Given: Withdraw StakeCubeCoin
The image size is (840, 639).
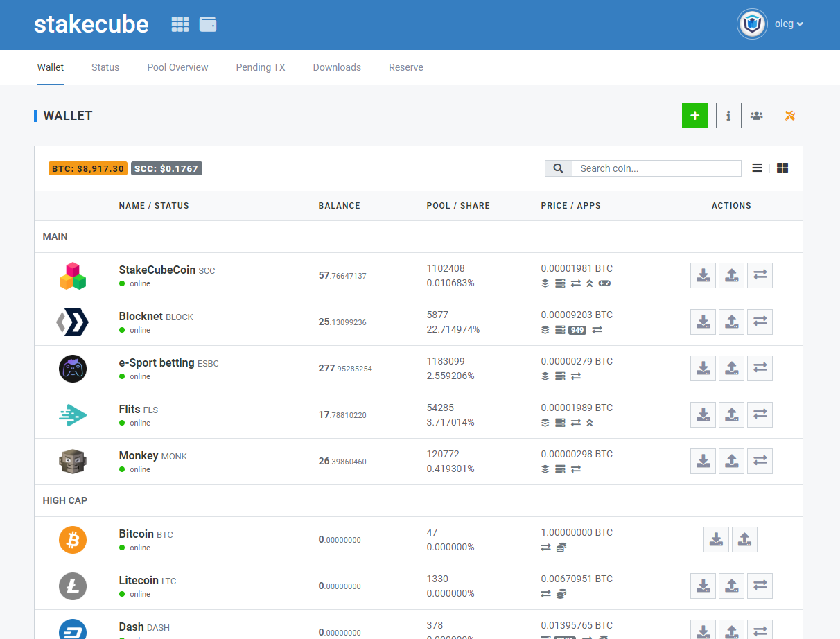Looking at the screenshot, I should (732, 275).
